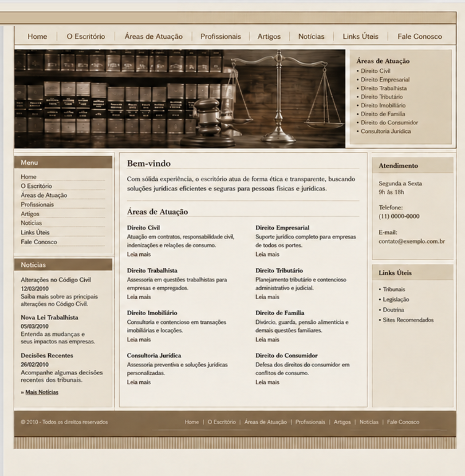Image resolution: width=465 pixels, height=476 pixels.
Task: Open Sites Recomendados in Links Úteis box
Action: pyautogui.click(x=408, y=320)
